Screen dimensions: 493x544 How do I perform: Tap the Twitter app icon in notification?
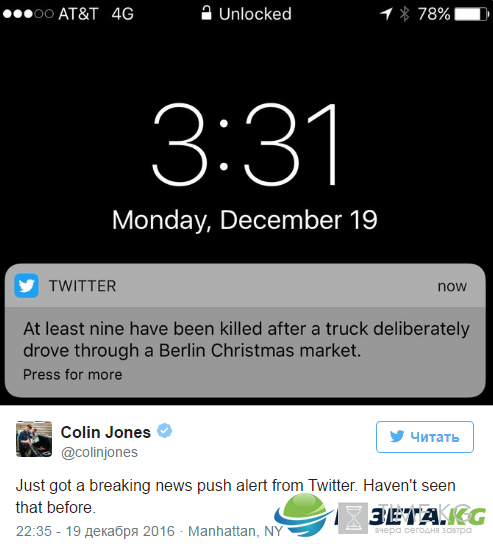26,286
